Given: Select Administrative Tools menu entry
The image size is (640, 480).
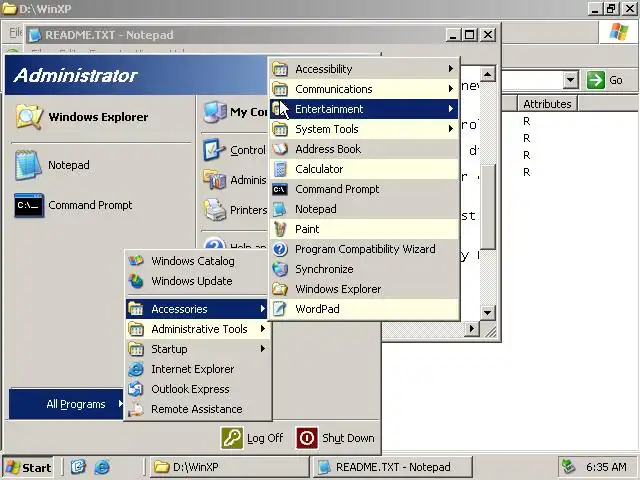Looking at the screenshot, I should point(196,329).
